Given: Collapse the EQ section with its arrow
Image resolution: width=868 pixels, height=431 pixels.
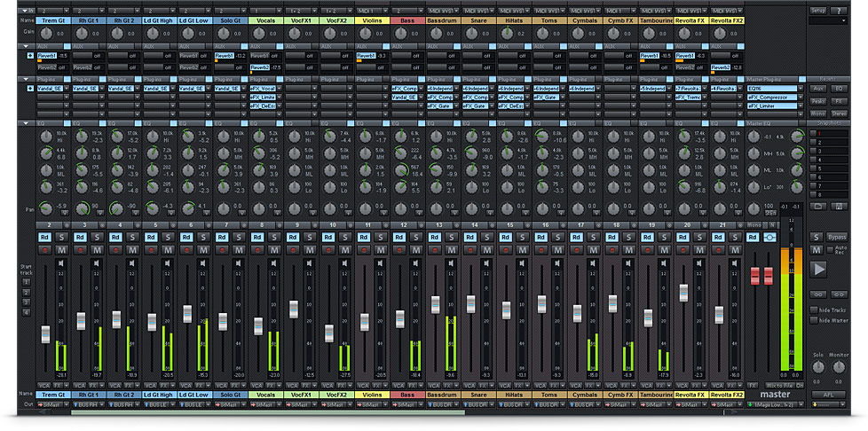Looking at the screenshot, I should tap(26, 122).
